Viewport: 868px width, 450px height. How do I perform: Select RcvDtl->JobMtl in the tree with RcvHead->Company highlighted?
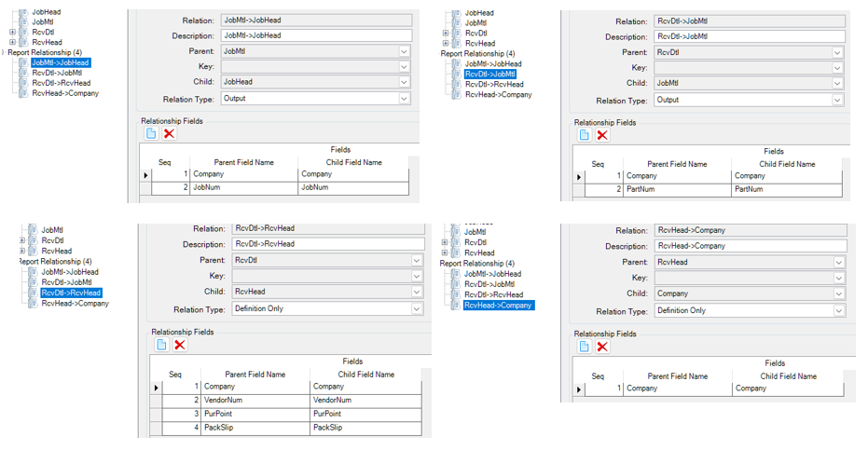[489, 284]
